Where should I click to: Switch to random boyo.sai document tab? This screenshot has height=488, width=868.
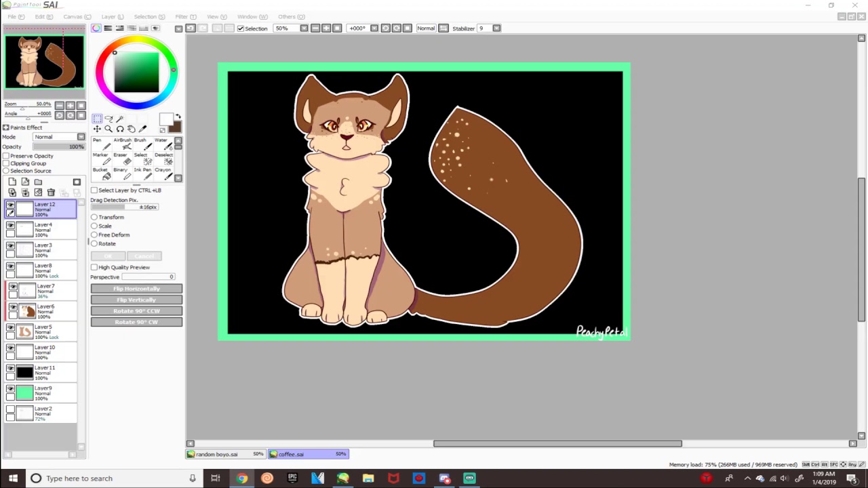point(225,454)
